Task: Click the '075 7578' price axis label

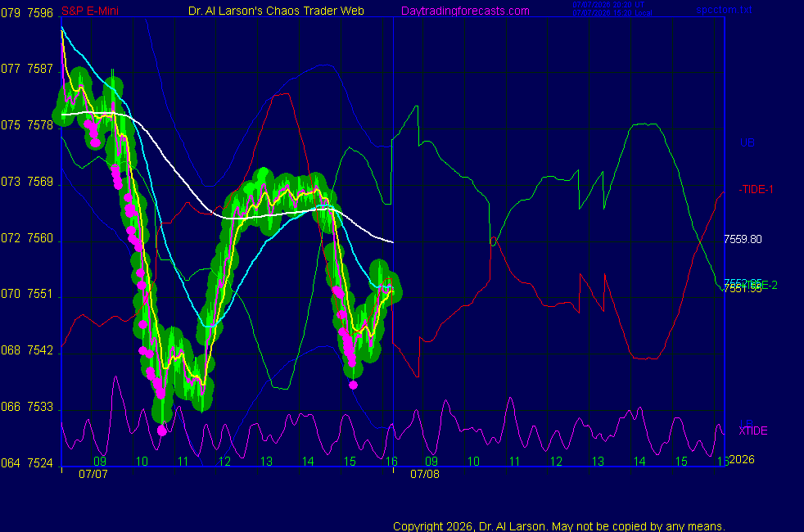Action: (27, 125)
